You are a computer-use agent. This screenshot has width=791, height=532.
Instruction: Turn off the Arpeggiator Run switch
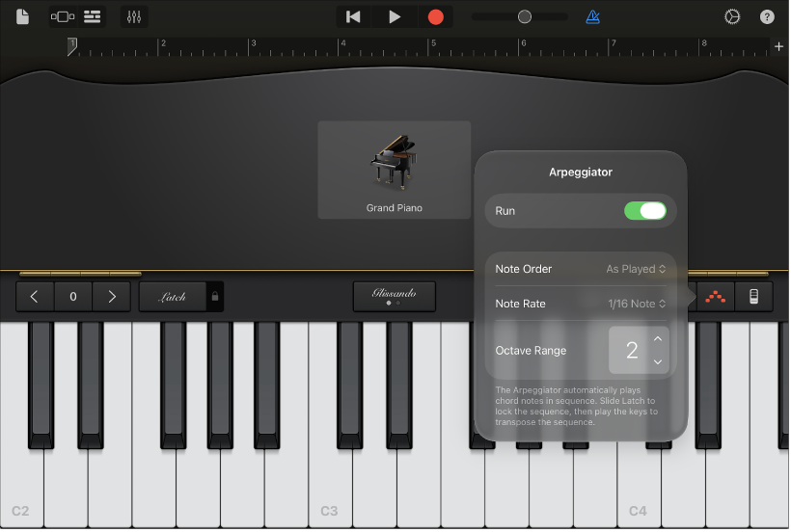[x=645, y=210]
